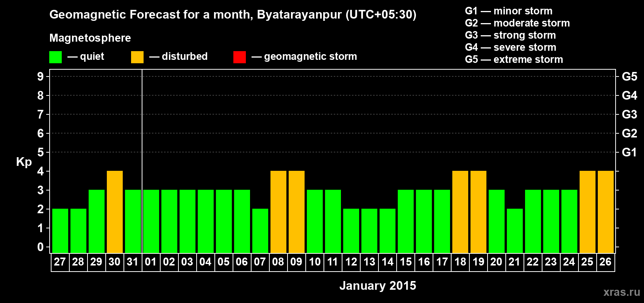Select the orange bar for day 08

[278, 212]
